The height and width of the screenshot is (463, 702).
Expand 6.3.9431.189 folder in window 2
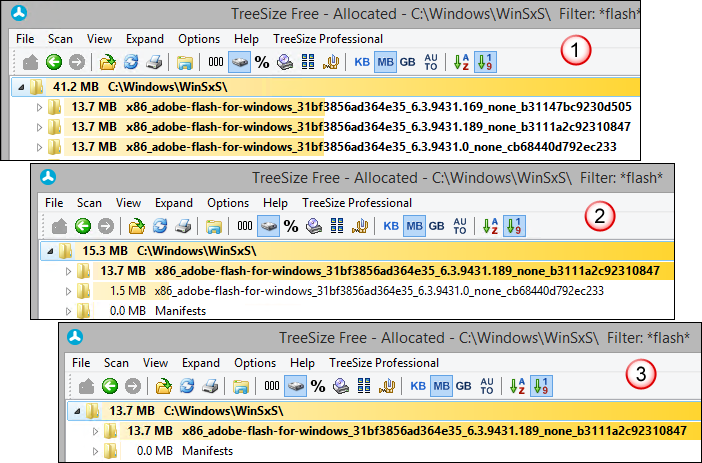(68, 271)
